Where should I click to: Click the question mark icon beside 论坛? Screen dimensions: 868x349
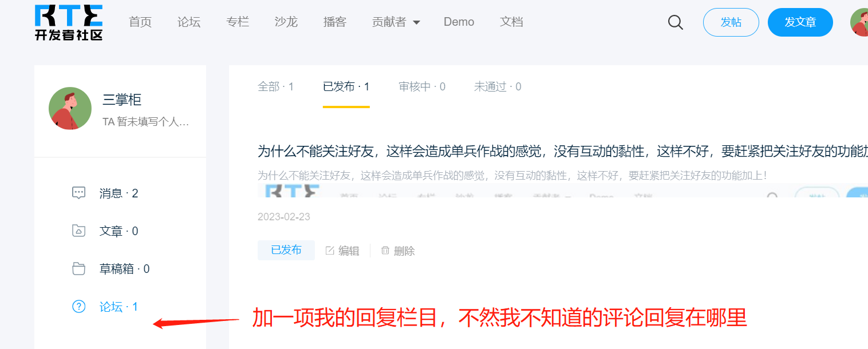tap(79, 307)
